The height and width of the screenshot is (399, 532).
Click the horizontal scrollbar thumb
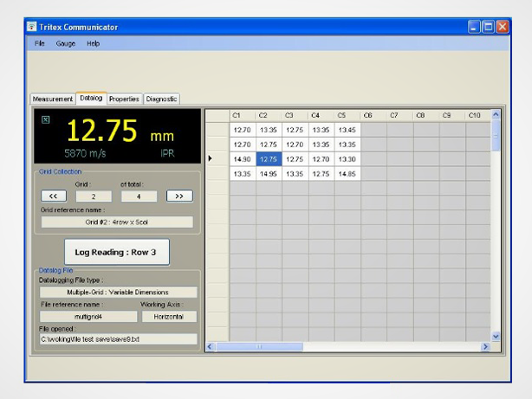point(259,346)
